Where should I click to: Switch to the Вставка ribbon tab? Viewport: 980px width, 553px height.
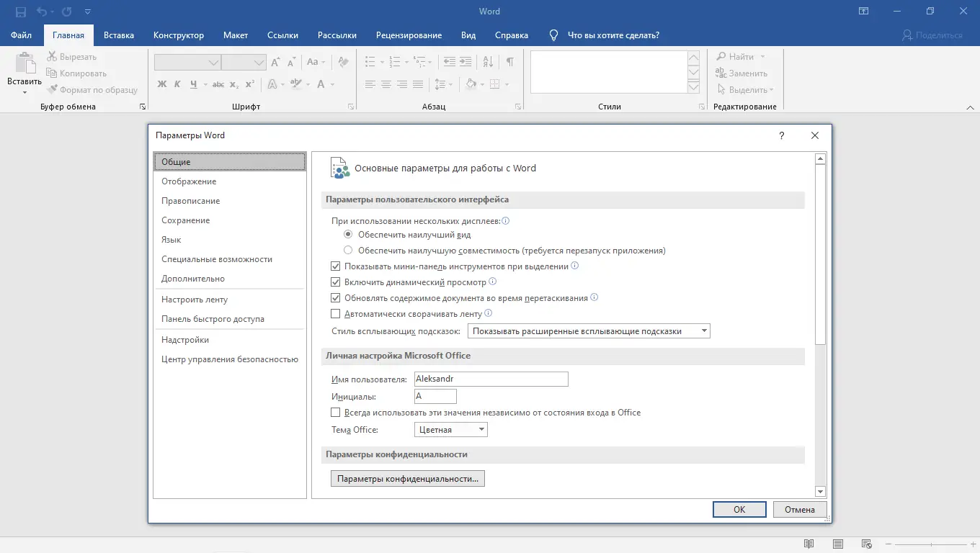119,35
